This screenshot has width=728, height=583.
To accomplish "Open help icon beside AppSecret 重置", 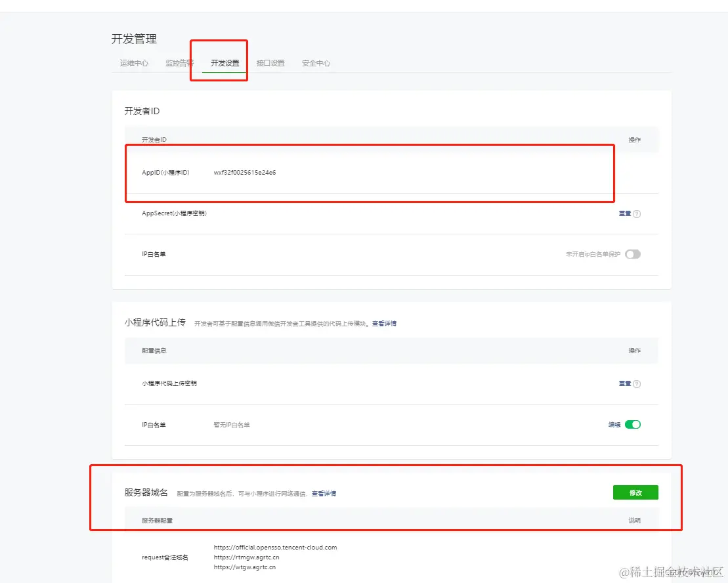I will [637, 214].
